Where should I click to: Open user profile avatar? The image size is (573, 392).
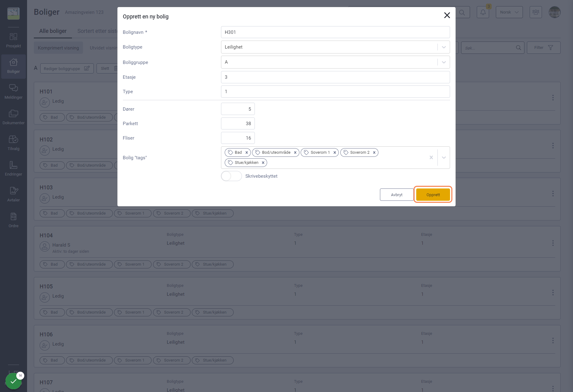click(x=555, y=12)
